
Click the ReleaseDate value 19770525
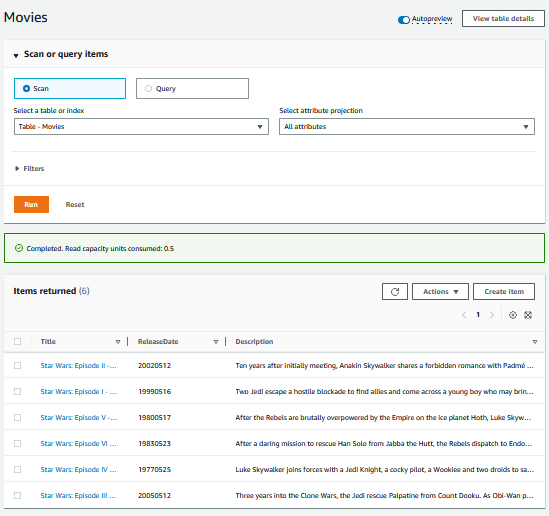coord(154,469)
